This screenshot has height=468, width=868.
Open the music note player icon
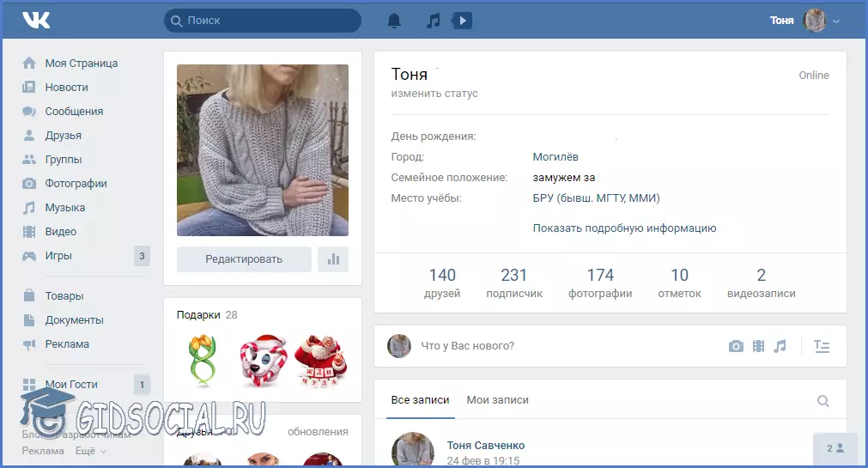click(x=434, y=21)
